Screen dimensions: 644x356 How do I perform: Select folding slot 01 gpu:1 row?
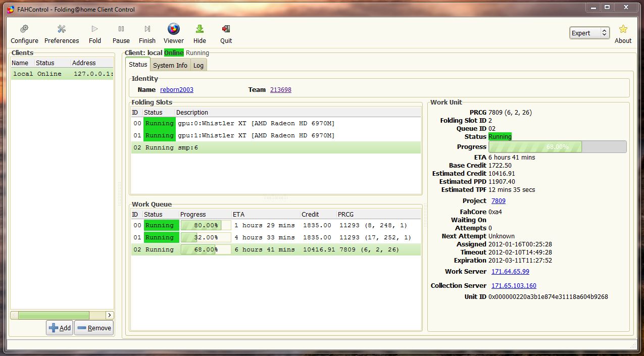(276, 135)
